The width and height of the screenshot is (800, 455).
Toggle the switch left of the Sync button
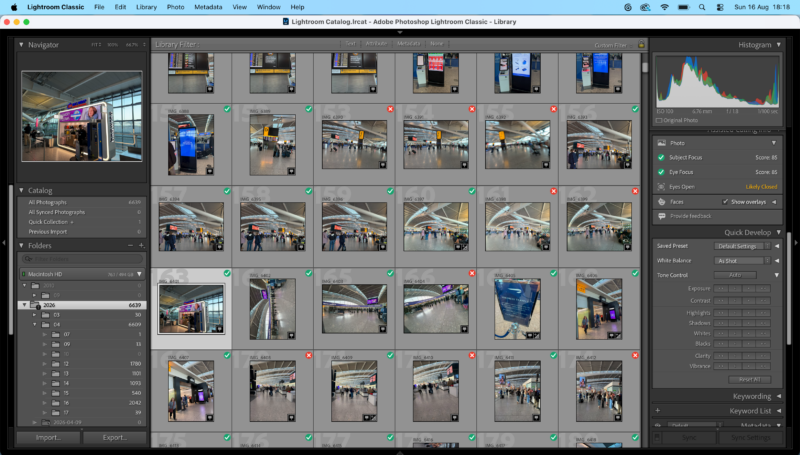pos(657,437)
